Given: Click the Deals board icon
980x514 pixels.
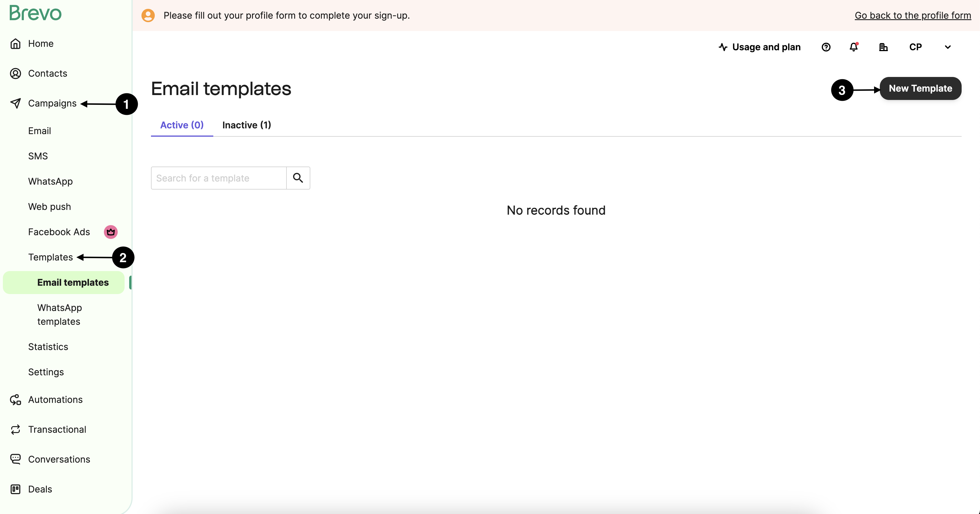Looking at the screenshot, I should [15, 489].
